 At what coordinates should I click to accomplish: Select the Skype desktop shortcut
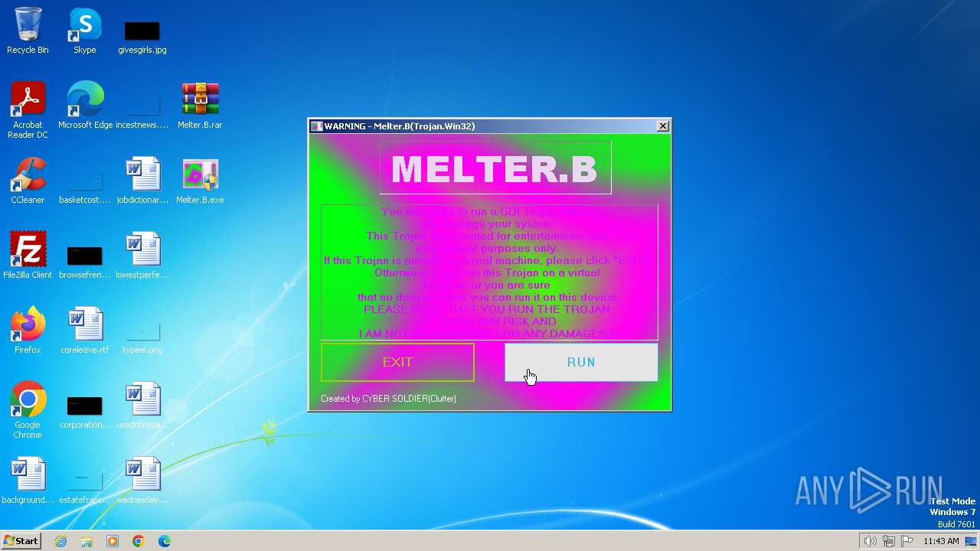click(x=85, y=31)
